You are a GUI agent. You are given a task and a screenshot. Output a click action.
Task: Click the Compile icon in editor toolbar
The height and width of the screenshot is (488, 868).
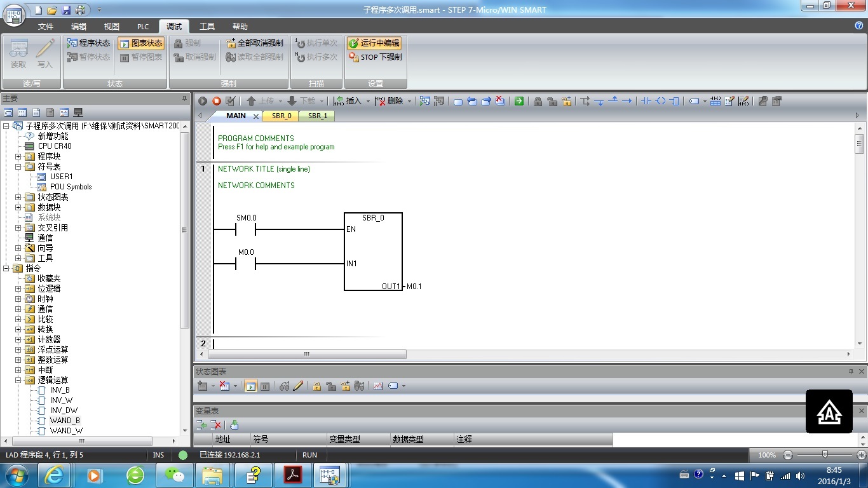coord(231,101)
